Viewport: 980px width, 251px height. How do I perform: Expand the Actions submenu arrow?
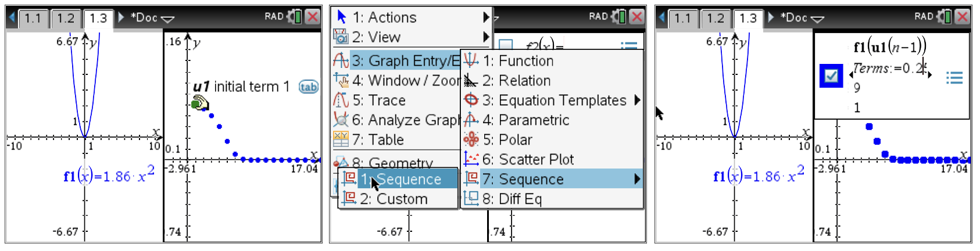pyautogui.click(x=486, y=17)
